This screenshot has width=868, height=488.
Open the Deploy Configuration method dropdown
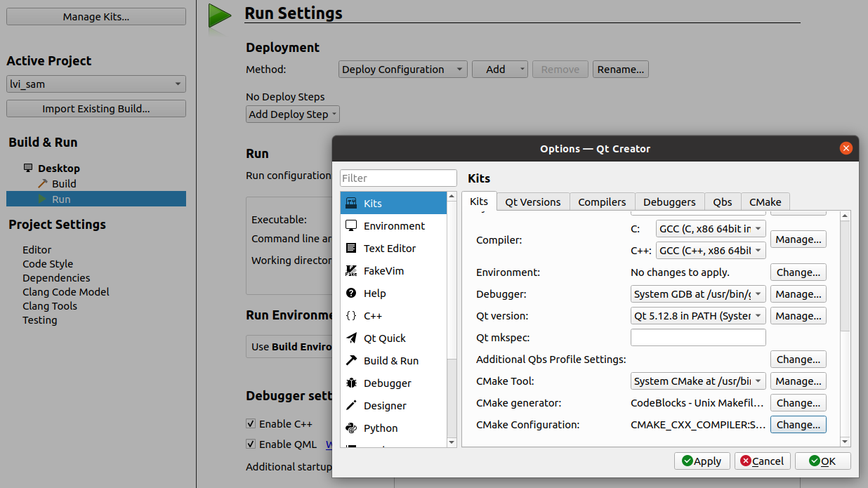403,70
